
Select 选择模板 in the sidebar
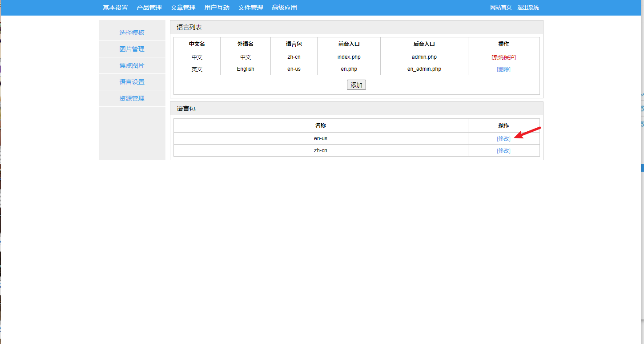point(132,32)
